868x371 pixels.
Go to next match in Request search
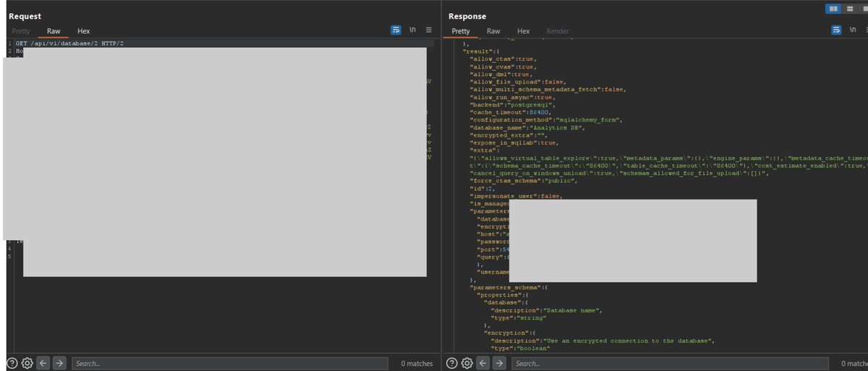coord(59,363)
